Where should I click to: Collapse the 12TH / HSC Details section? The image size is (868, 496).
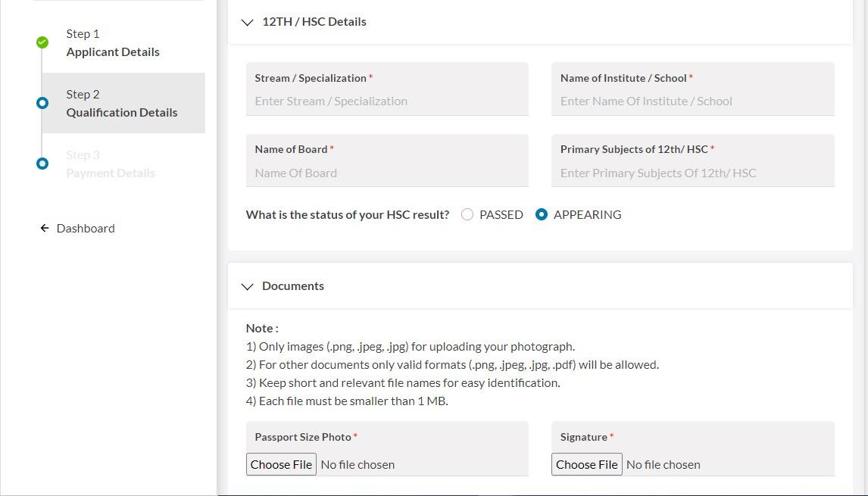click(x=247, y=23)
